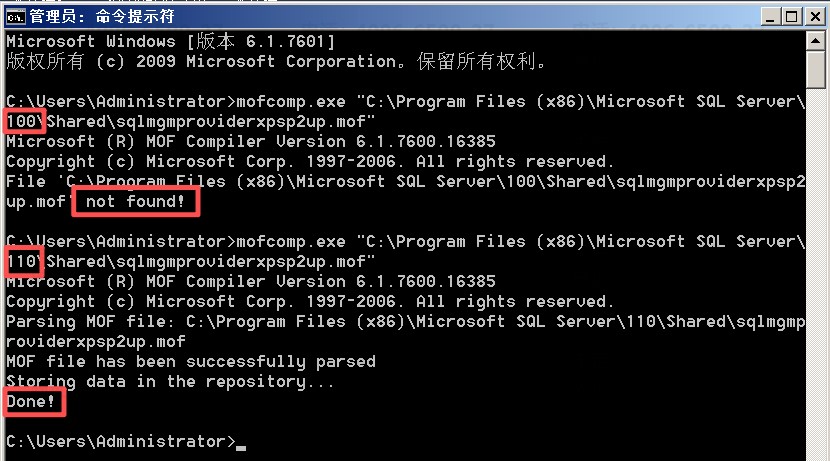Image resolution: width=830 pixels, height=461 pixels.
Task: Click the "Microsoft Windows [版本 6.1.7601]" line
Action: coord(170,42)
